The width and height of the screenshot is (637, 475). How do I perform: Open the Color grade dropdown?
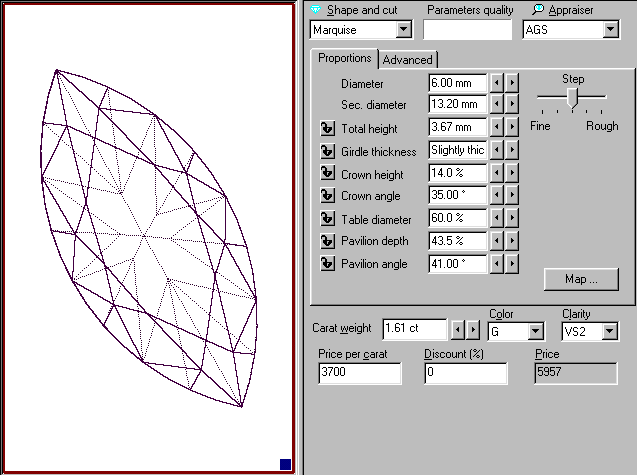tap(535, 331)
